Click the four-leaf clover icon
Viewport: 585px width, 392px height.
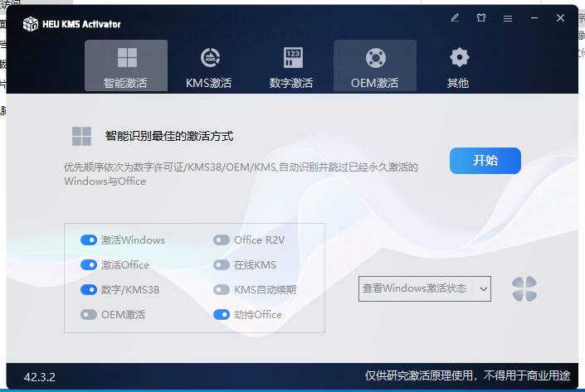(x=524, y=288)
